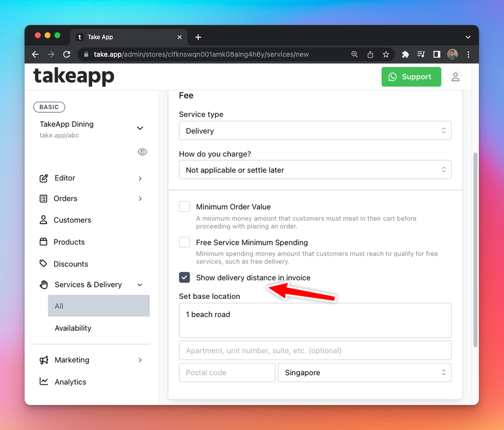Open the Singapore country dropdown
Viewport: 504px width, 430px height.
click(364, 373)
